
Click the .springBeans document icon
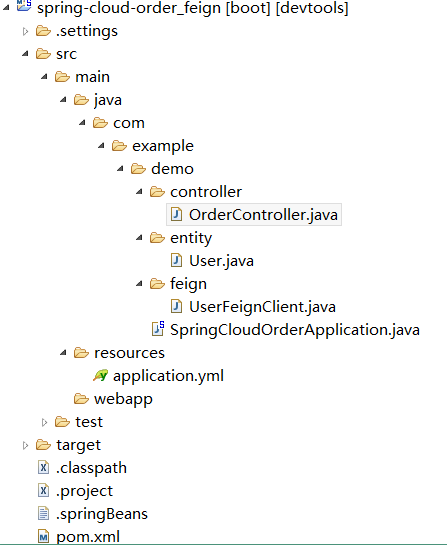[43, 514]
